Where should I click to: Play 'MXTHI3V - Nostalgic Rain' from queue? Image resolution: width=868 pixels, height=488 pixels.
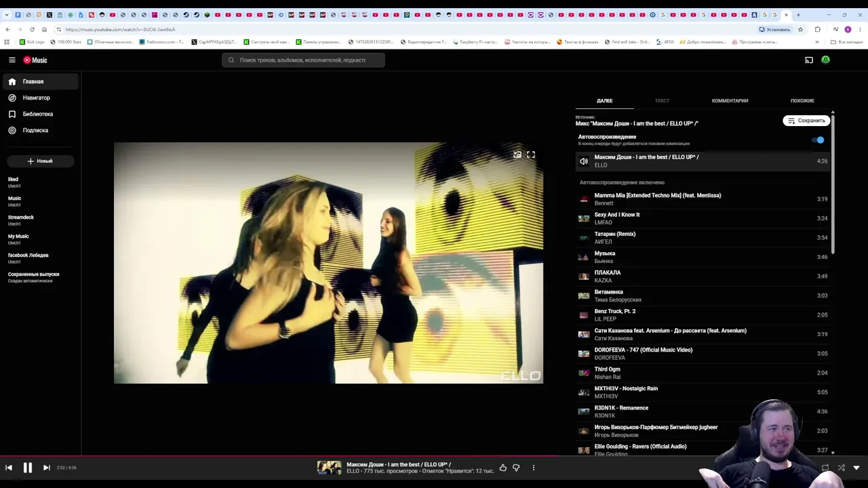[703, 392]
